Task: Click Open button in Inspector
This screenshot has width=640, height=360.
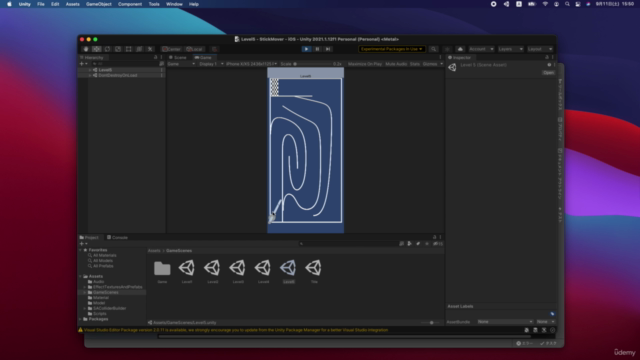Action: 548,73
